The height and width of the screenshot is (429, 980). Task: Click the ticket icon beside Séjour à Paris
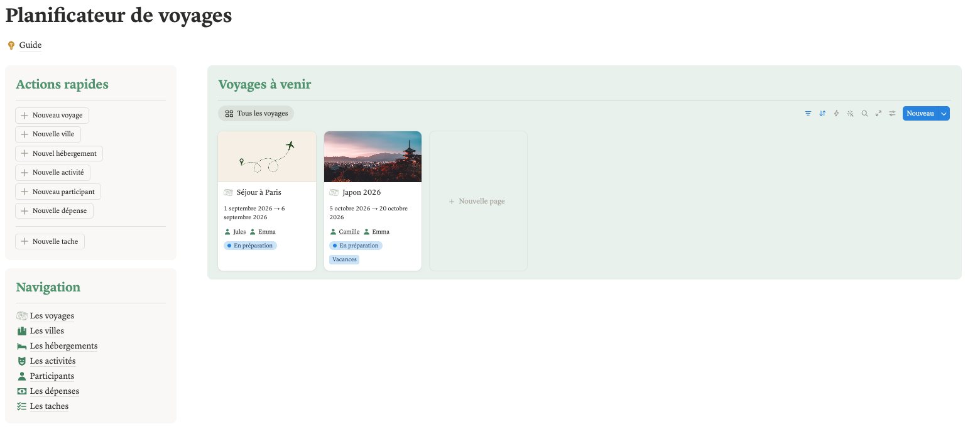228,192
